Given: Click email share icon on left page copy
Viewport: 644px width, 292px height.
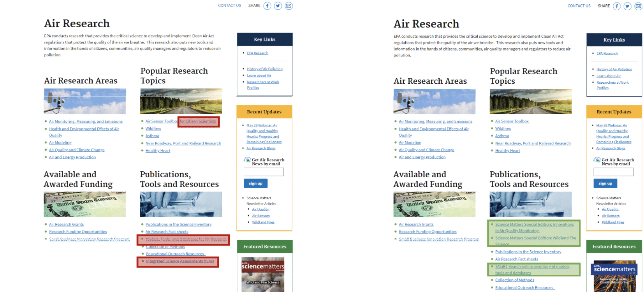Looking at the screenshot, I should [x=289, y=6].
